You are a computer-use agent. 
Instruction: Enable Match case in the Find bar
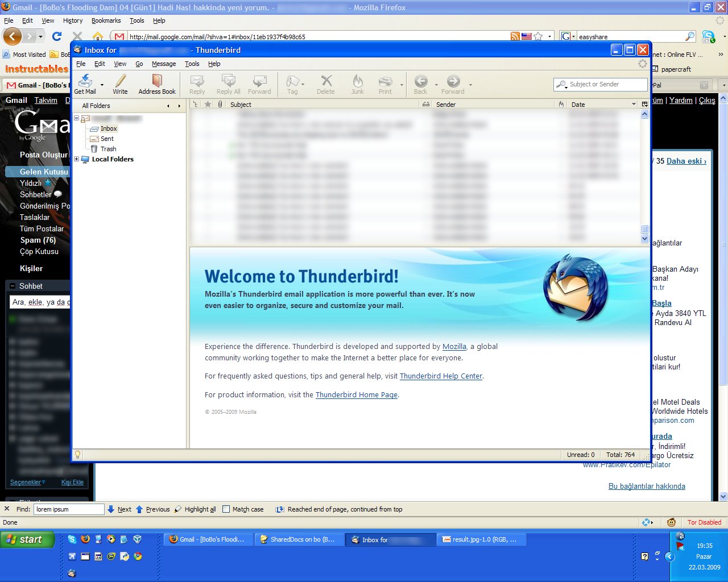[x=226, y=509]
